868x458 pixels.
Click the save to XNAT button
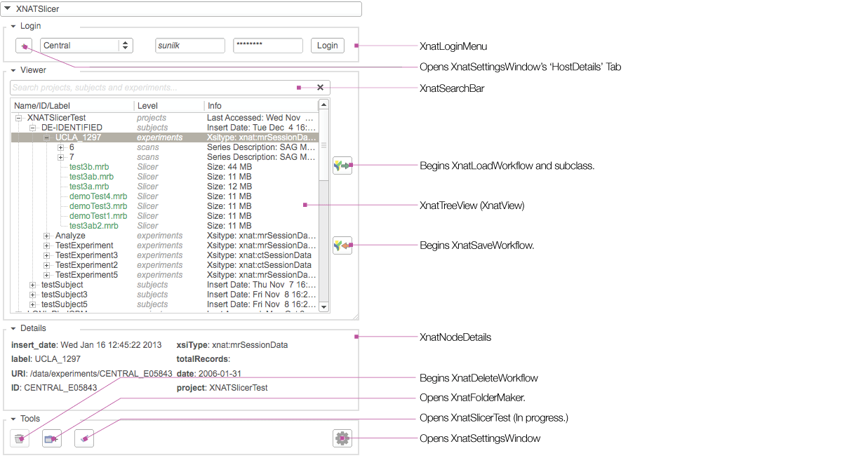[342, 245]
